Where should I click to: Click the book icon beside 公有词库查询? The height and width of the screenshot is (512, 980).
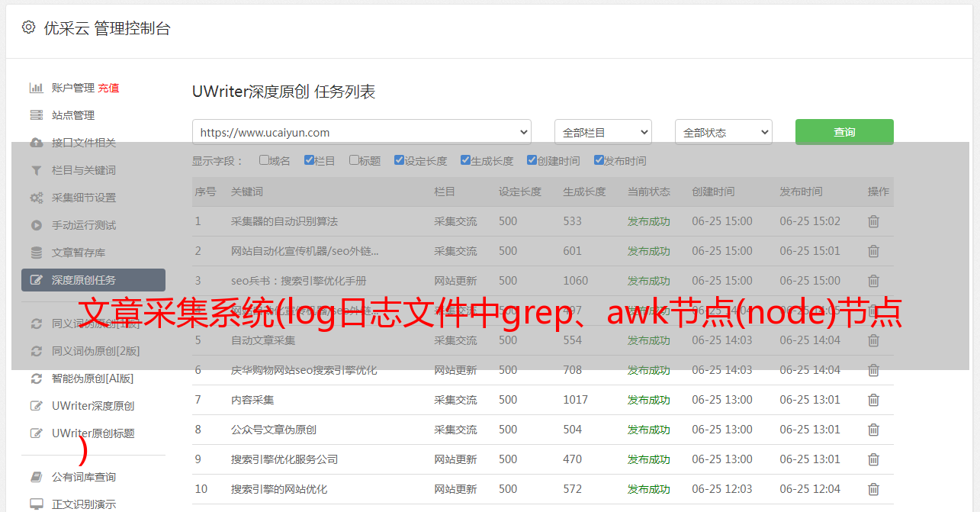pos(36,477)
